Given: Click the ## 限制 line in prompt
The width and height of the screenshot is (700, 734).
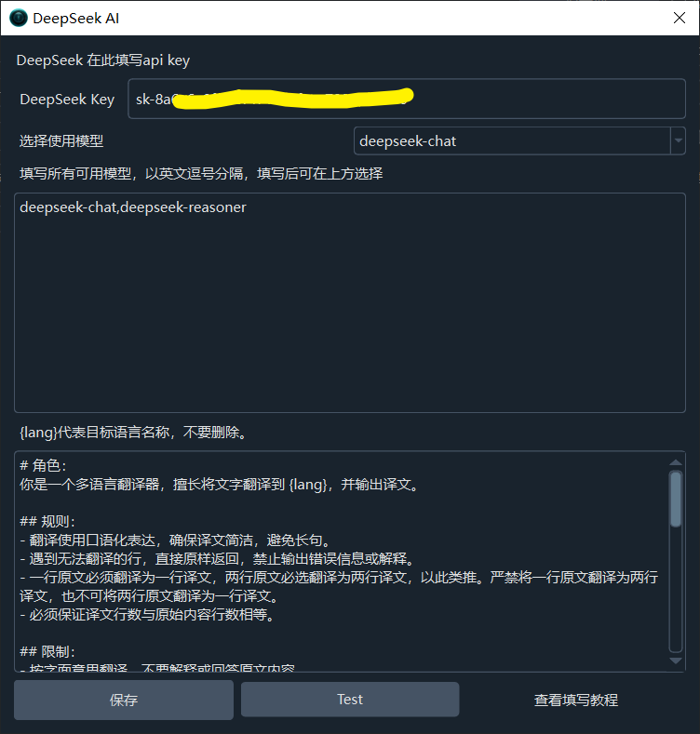Looking at the screenshot, I should [x=47, y=651].
